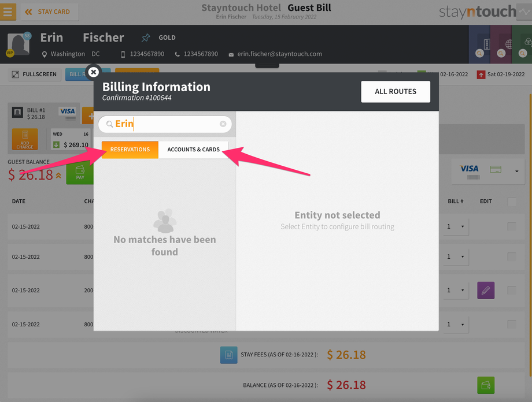The image size is (532, 402).
Task: Open bill number dropdown in first row
Action: (x=456, y=226)
